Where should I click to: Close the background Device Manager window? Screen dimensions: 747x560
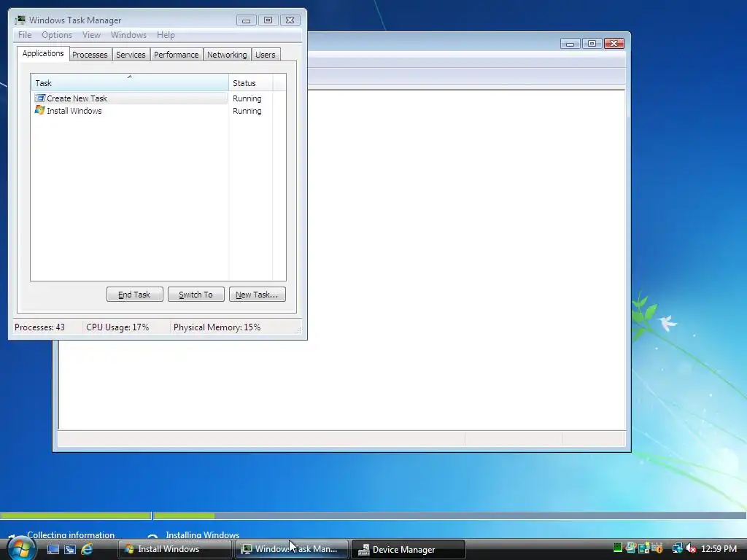[x=614, y=43]
